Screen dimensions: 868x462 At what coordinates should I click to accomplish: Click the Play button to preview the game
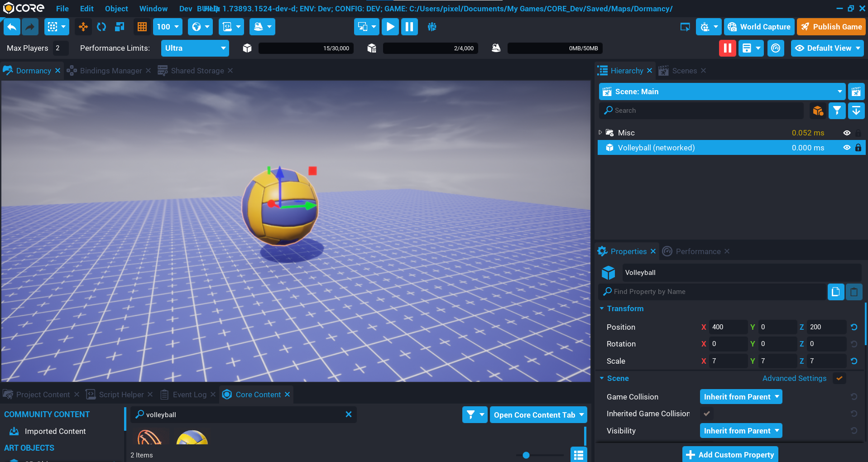tap(390, 27)
